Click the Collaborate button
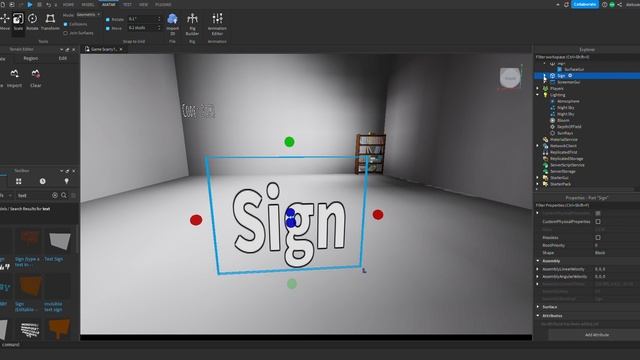The width and height of the screenshot is (640, 360). 584,4
